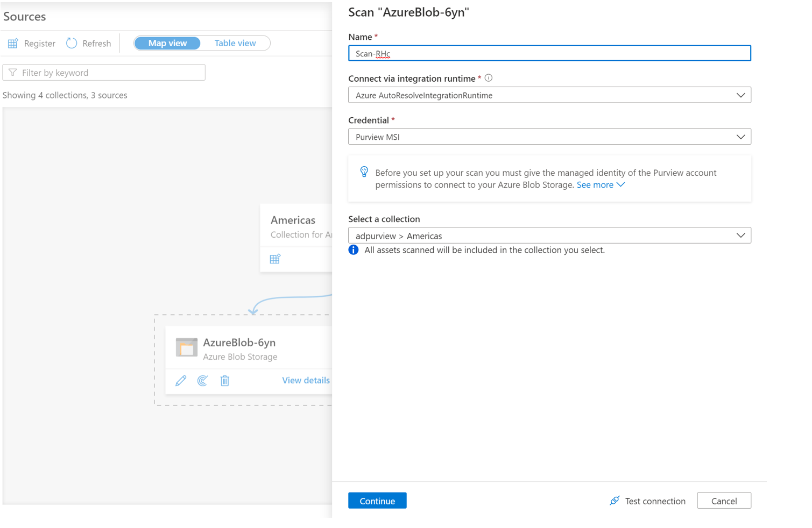Open View details for AzureBlob-6yn
The width and height of the screenshot is (812, 528).
click(x=306, y=380)
